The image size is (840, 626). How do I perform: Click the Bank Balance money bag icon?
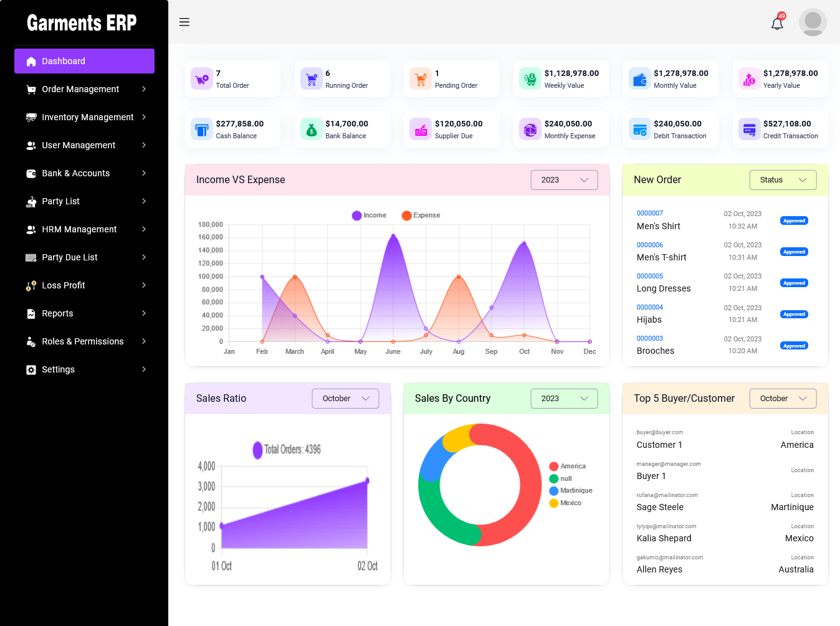click(x=311, y=130)
